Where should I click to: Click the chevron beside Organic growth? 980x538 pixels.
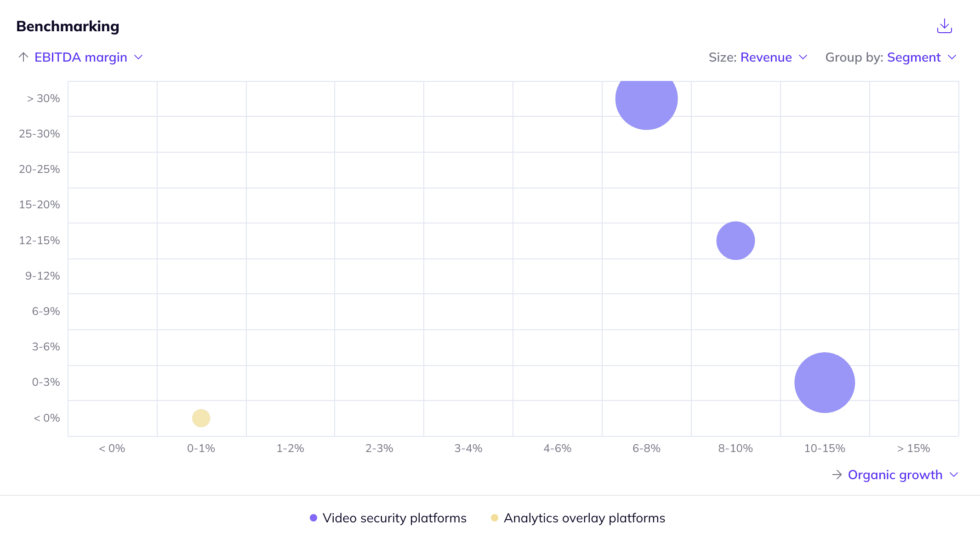tap(954, 475)
